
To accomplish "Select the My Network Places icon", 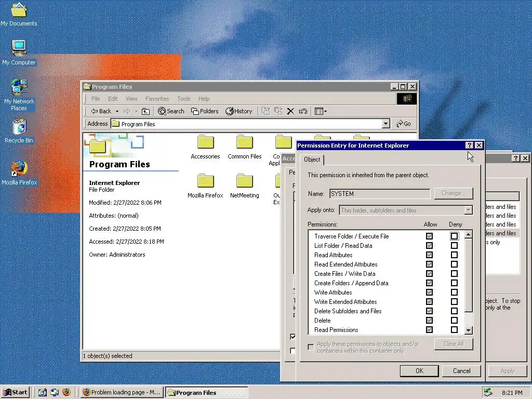I will click(19, 95).
